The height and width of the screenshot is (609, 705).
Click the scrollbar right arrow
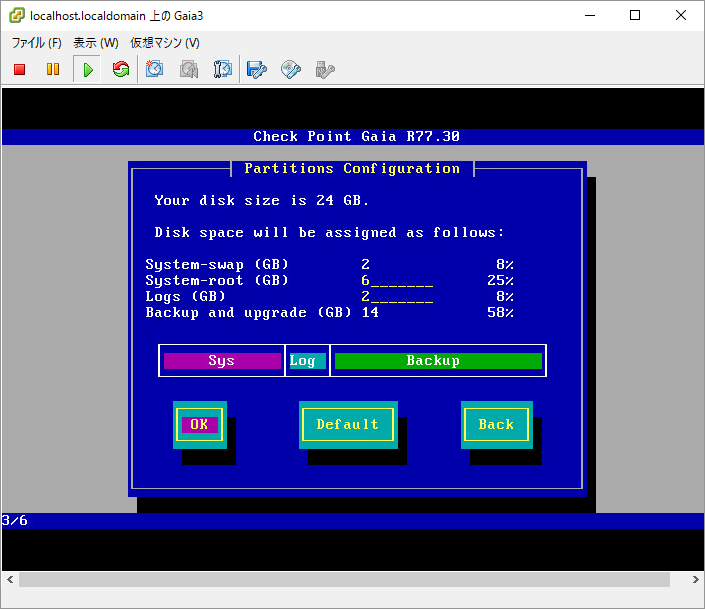tap(695, 579)
